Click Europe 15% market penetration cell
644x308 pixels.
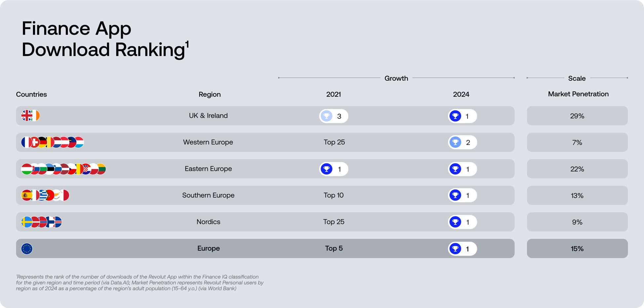click(577, 249)
